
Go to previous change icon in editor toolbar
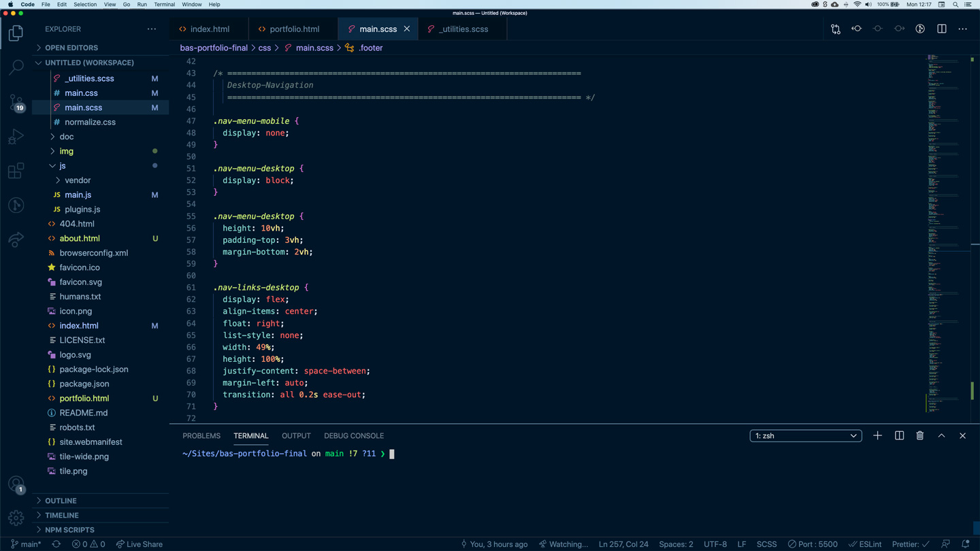857,29
